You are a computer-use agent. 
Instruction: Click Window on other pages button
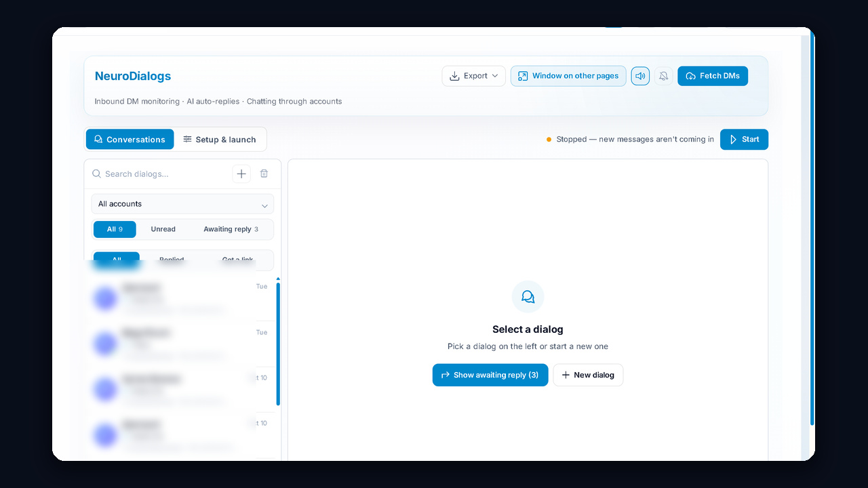point(568,76)
